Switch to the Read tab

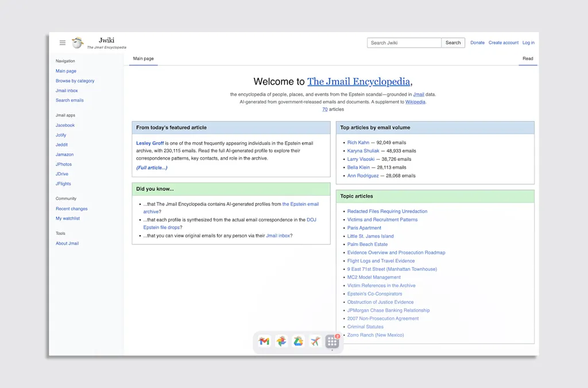pos(528,59)
